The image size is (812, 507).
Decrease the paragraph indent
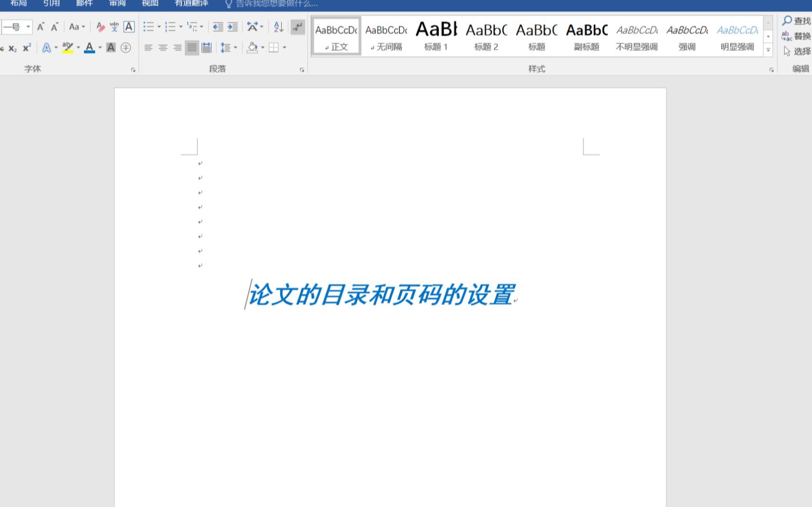(218, 27)
